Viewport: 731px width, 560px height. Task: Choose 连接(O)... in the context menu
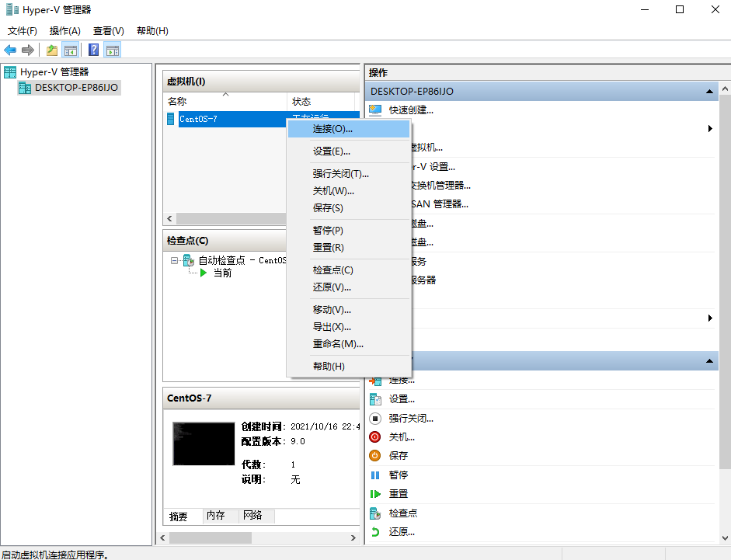coord(349,129)
